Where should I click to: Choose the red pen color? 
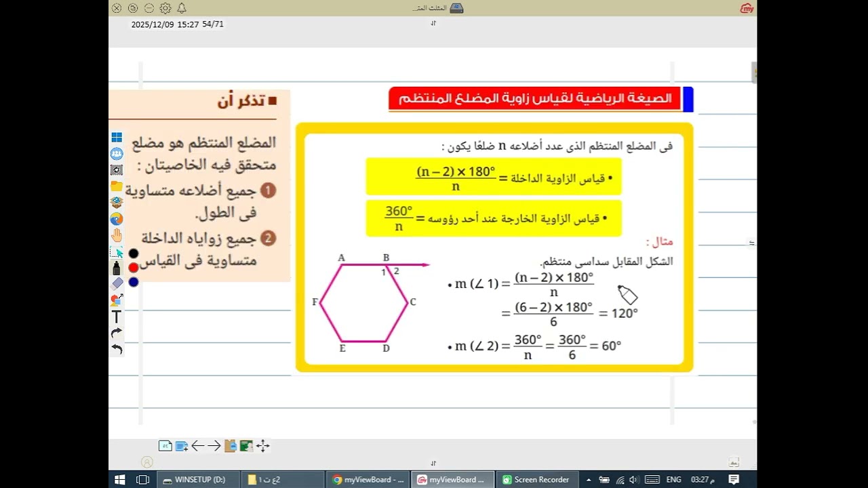(x=134, y=268)
